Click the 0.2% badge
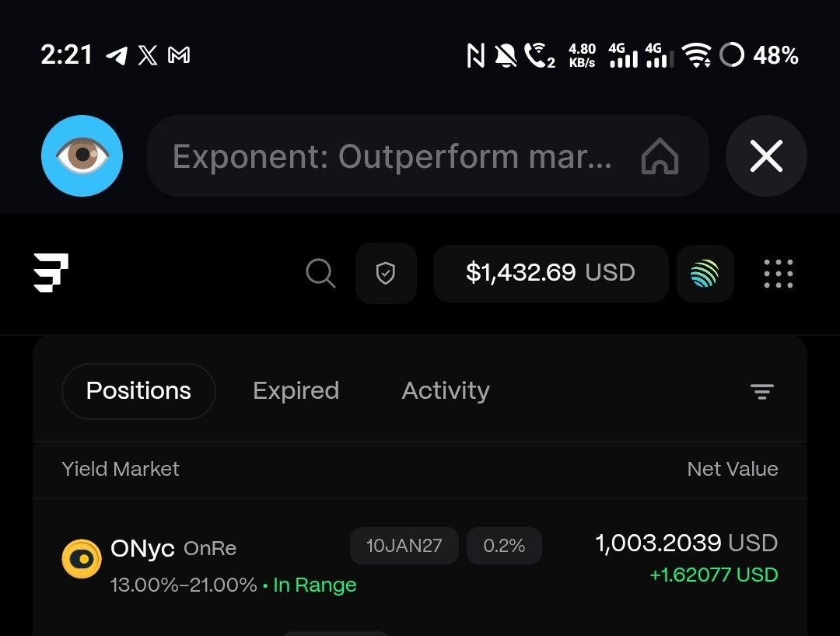 [x=504, y=546]
